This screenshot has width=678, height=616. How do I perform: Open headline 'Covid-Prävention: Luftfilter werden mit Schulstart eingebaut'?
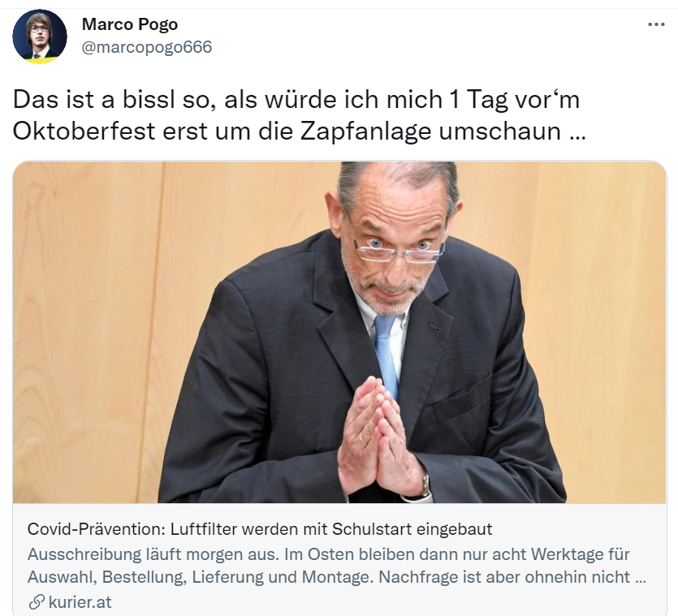(x=260, y=529)
